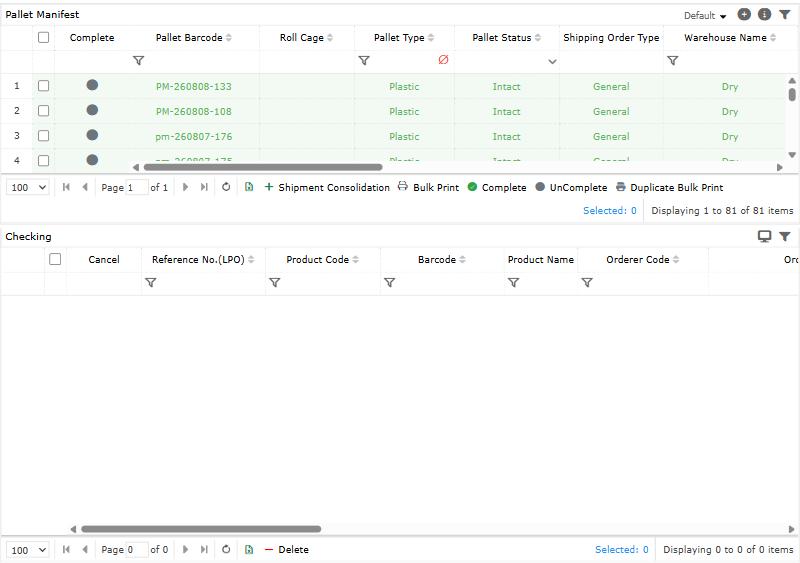Toggle select-all checkbox in Checking grid header
This screenshot has height=563, width=800.
[55, 259]
